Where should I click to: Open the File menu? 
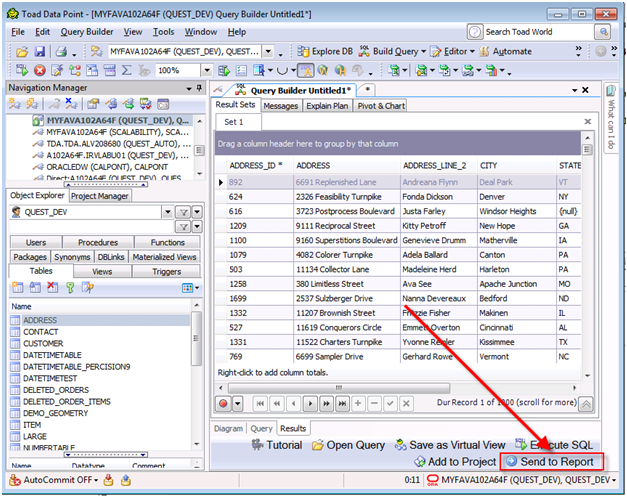point(18,32)
